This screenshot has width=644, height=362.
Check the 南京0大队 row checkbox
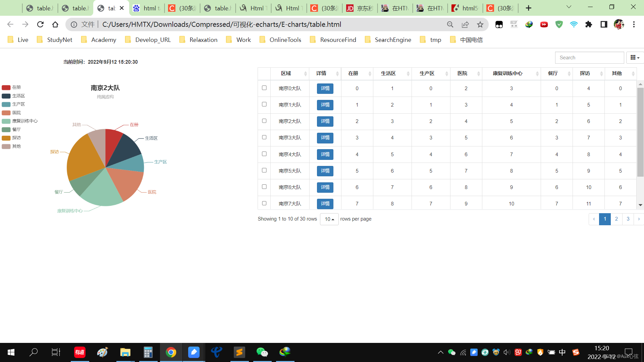click(264, 88)
